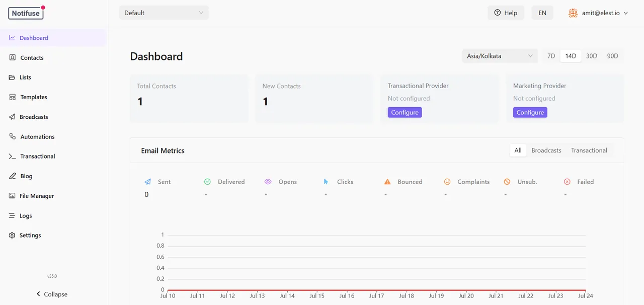Screen dimensions: 644x305
Task: Open Transactional in the sidebar
Action: coord(53,157)
